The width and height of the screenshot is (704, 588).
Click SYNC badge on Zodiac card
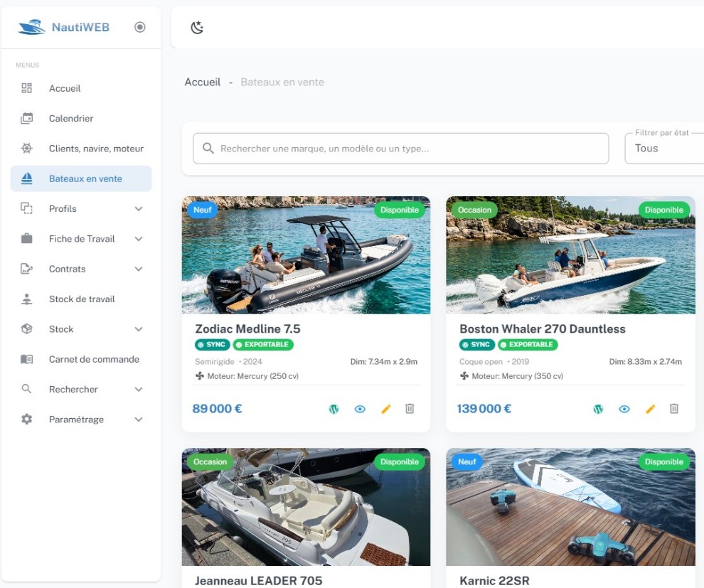pos(213,345)
